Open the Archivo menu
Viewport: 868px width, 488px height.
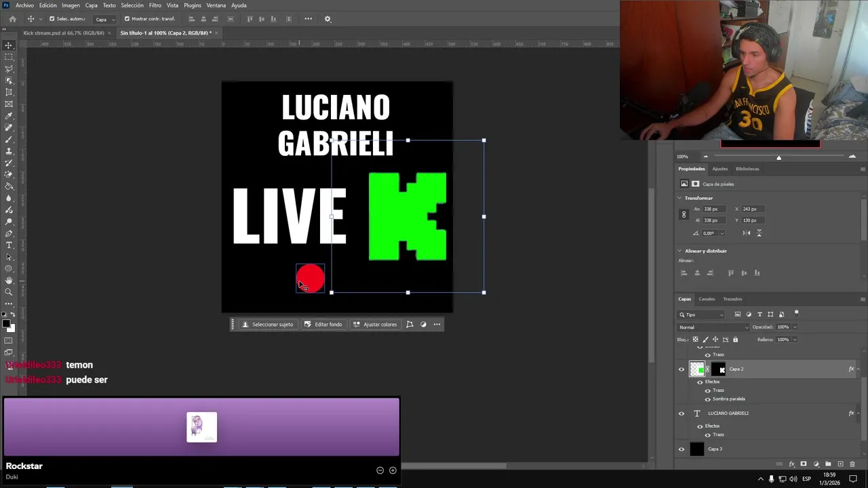[24, 5]
